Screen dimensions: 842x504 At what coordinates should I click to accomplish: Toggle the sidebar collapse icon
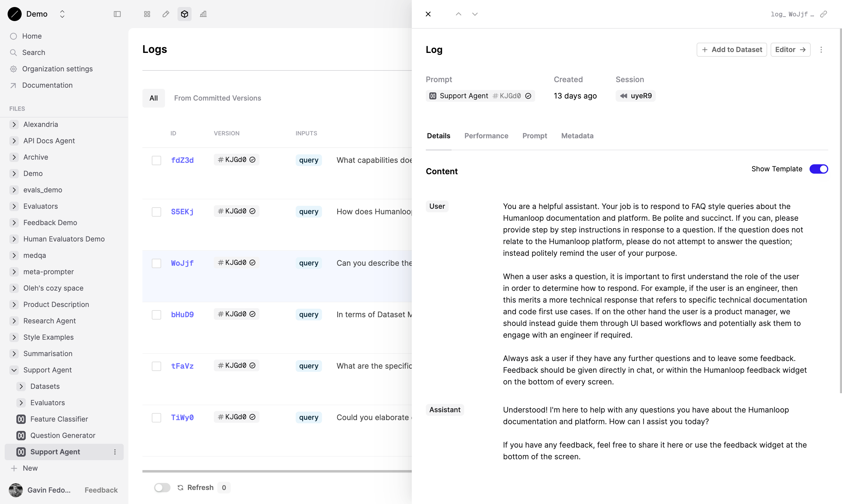coord(117,14)
